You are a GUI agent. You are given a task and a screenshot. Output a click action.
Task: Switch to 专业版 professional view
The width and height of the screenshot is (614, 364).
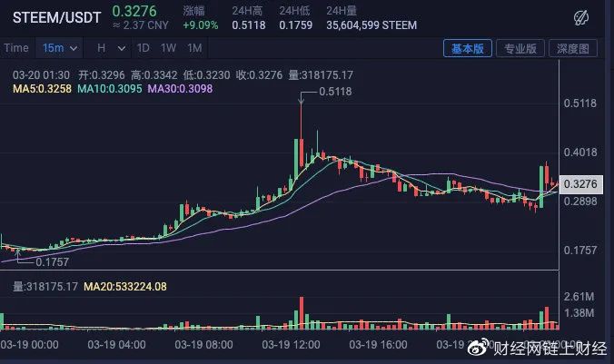[x=520, y=48]
